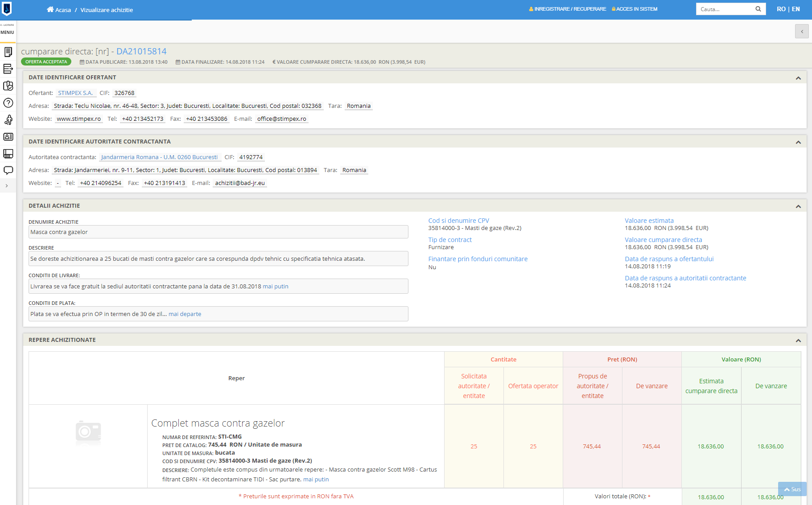Click into the Cauta search field
Screen dimensions: 812x505
point(725,9)
